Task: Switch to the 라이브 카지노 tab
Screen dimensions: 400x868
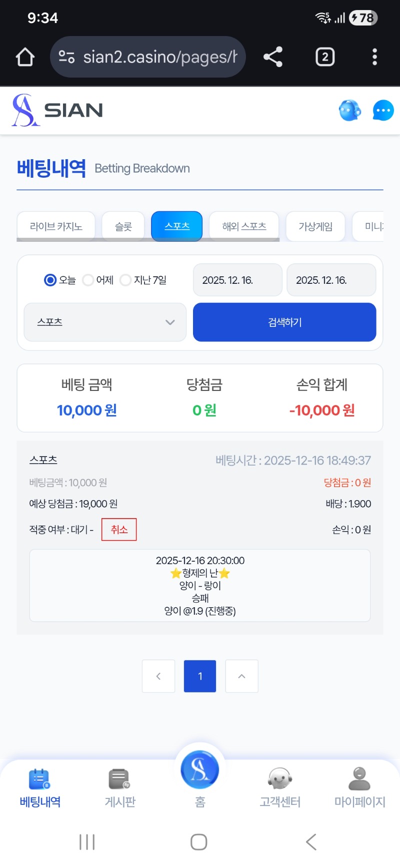Action: point(56,226)
